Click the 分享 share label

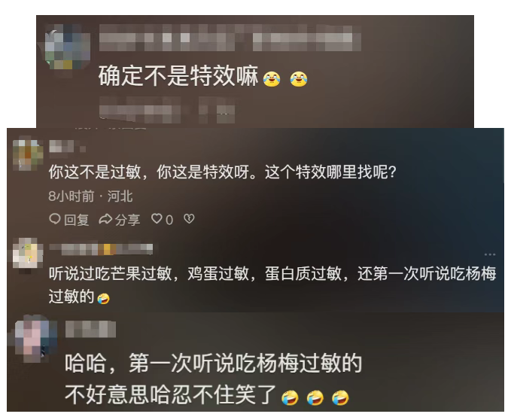127,220
